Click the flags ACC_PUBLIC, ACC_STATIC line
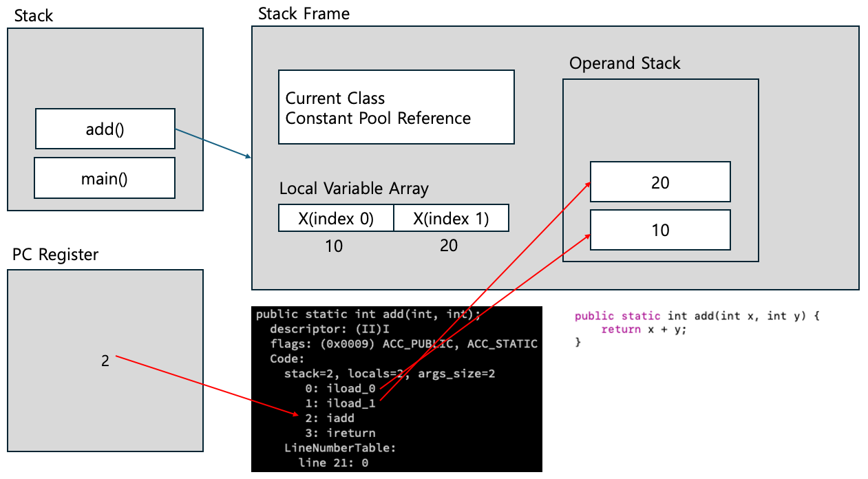This screenshot has height=479, width=868. tap(403, 343)
